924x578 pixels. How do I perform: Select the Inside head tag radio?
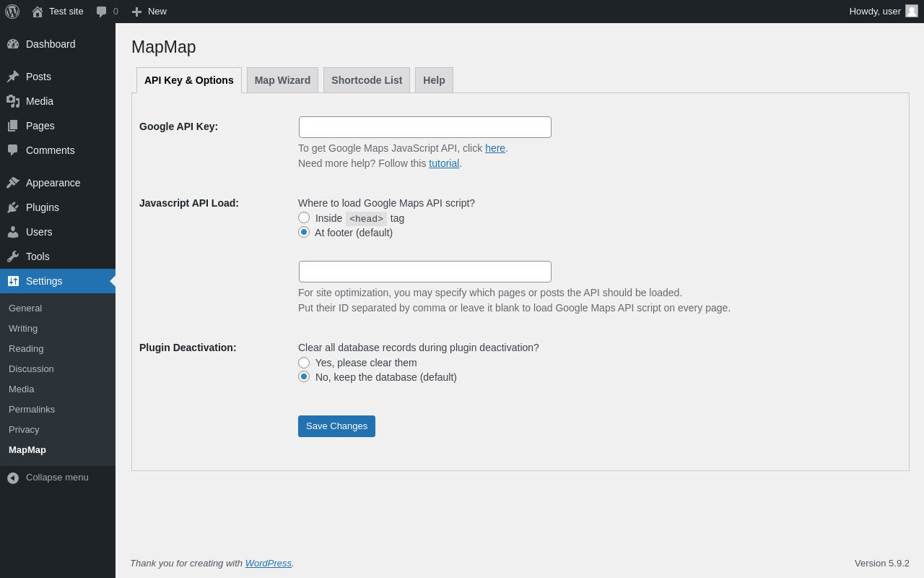(304, 217)
